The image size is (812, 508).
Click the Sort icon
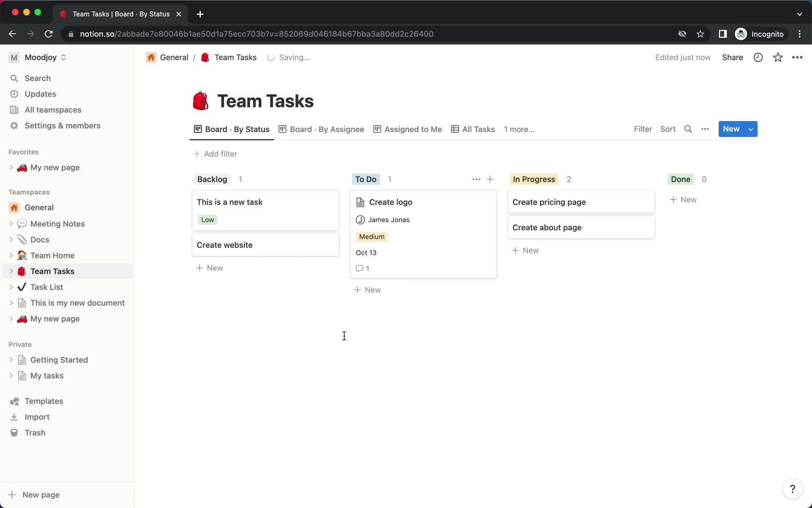(668, 129)
